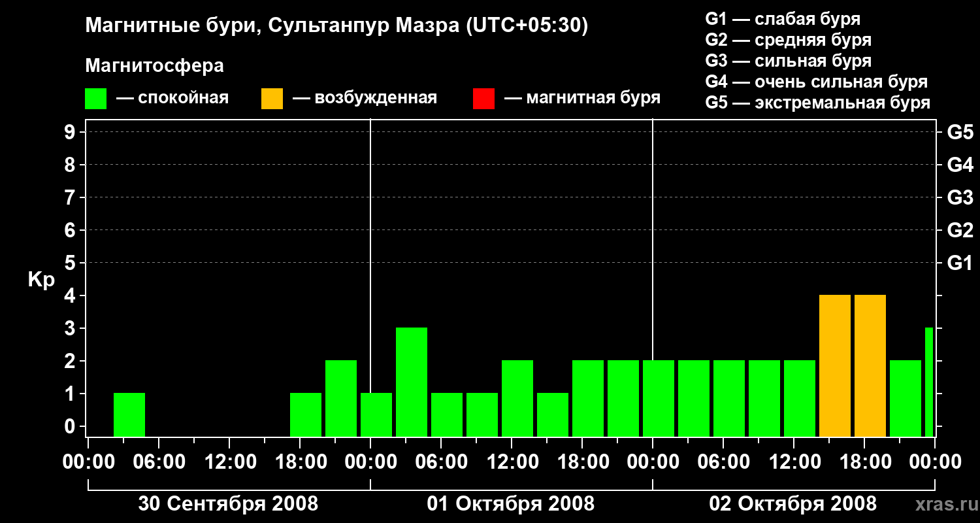
Task: Click the narrow green bar at the chart's right edge
Action: point(929,382)
